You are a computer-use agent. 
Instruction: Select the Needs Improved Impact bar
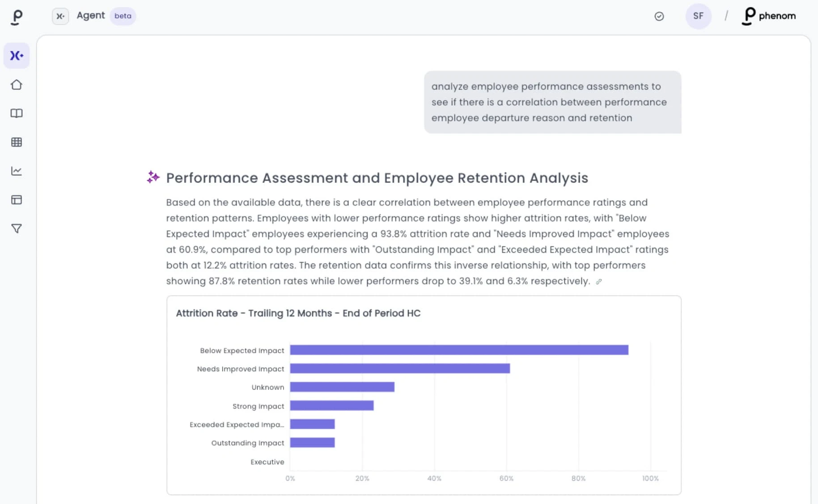(400, 368)
